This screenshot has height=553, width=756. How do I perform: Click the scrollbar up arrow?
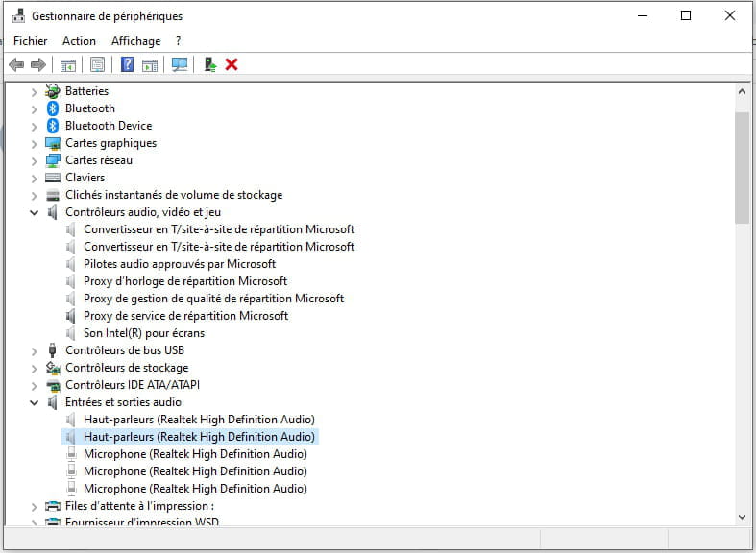pyautogui.click(x=742, y=91)
